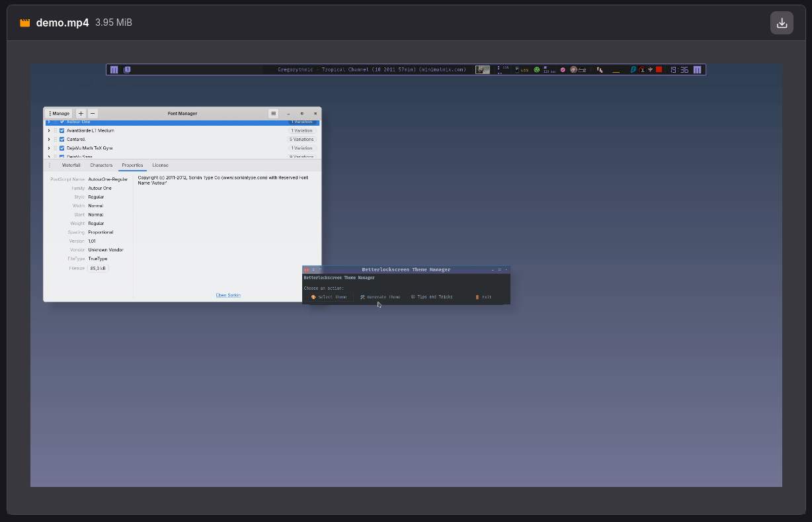Image resolution: width=812 pixels, height=522 pixels.
Task: Click the red square icon in the top bar
Action: click(x=659, y=69)
